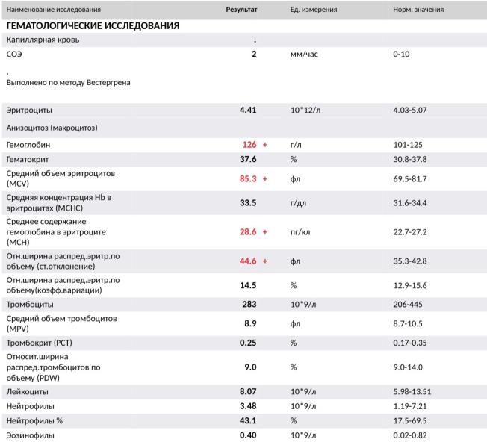Select the red MCV result 85.3
This screenshot has width=487, height=448.
pyautogui.click(x=248, y=179)
